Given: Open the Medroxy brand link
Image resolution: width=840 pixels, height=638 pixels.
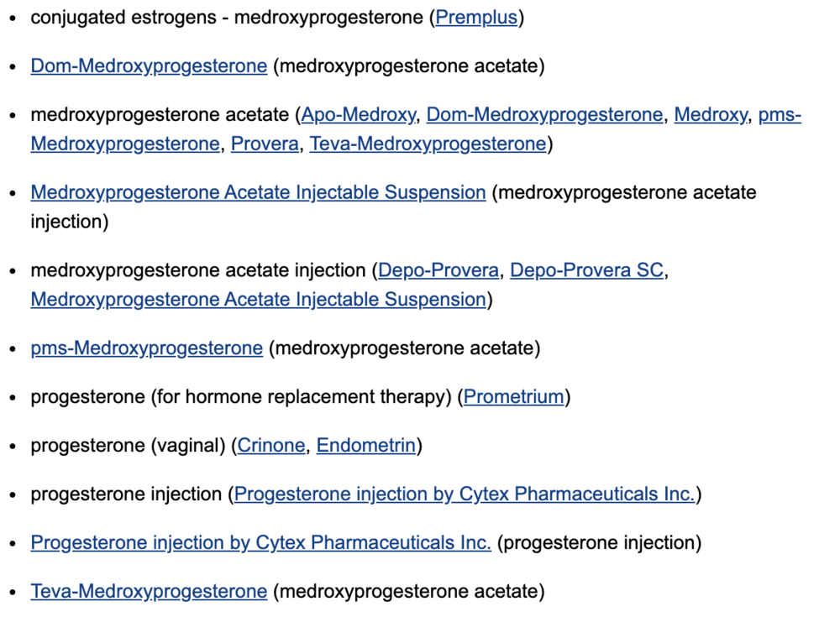Looking at the screenshot, I should tap(710, 114).
